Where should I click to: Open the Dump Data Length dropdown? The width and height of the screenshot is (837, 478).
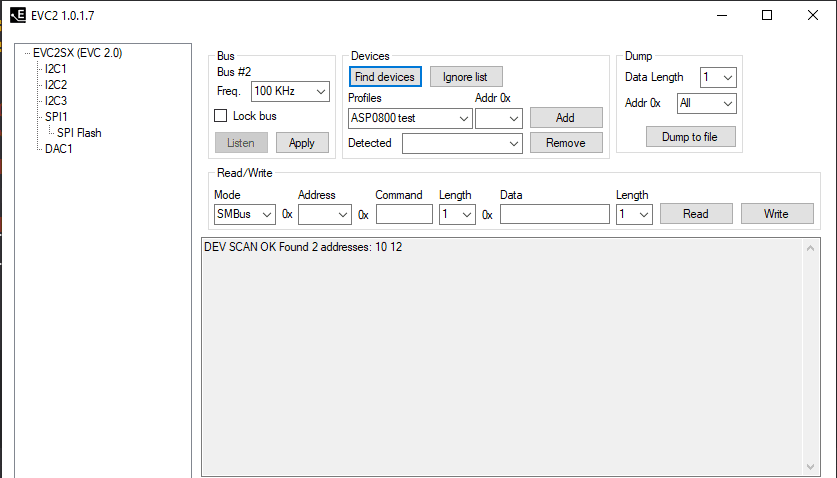[718, 77]
